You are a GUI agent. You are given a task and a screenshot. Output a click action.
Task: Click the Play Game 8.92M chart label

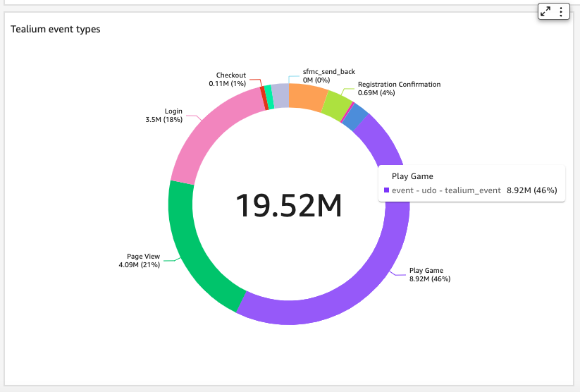point(429,274)
